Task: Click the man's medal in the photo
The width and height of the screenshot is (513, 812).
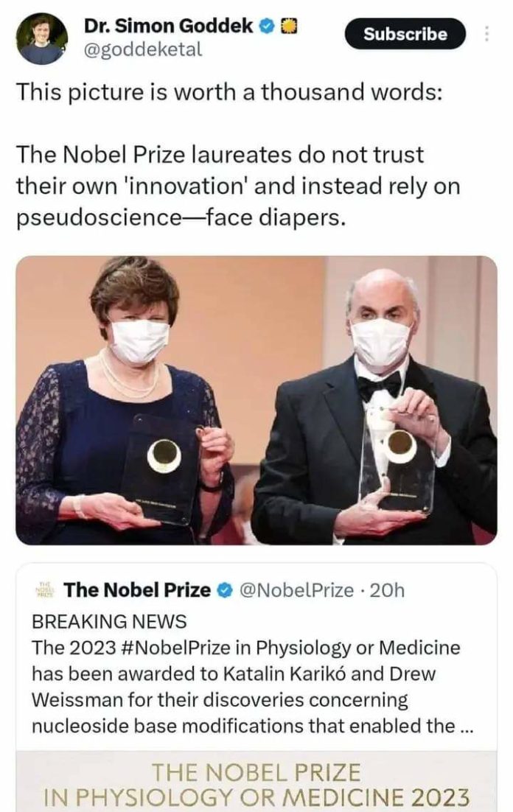Action: tap(400, 447)
